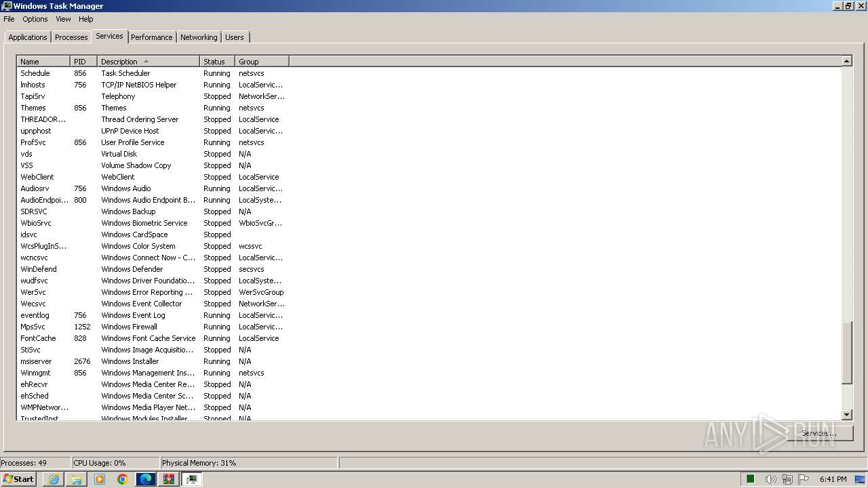
Task: Select the ehRecvr Media Center row
Action: tap(153, 384)
